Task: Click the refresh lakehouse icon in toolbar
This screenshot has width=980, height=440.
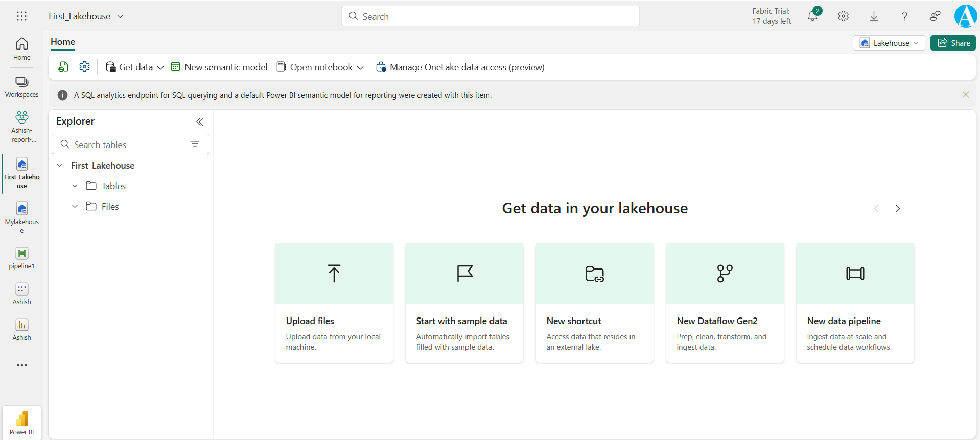Action: pyautogui.click(x=63, y=67)
